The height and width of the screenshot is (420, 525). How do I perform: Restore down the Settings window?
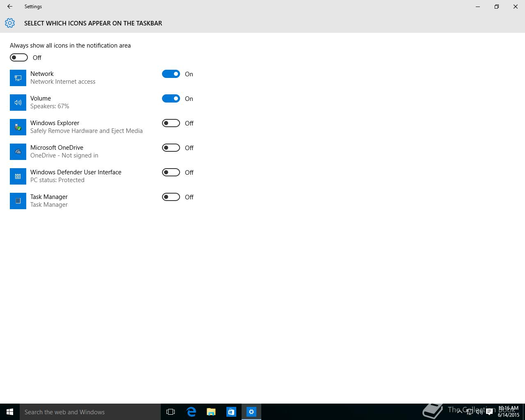(x=497, y=7)
